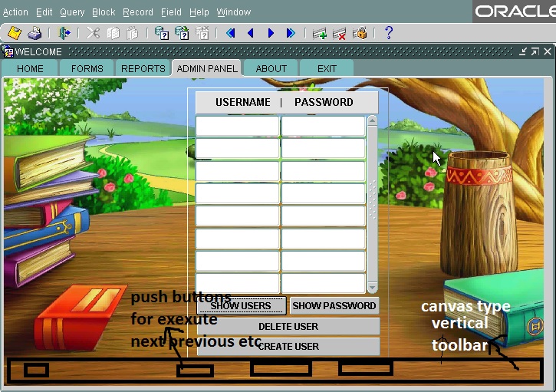Image resolution: width=556 pixels, height=392 pixels.
Task: Click the first USERNAME input field
Action: [238, 126]
